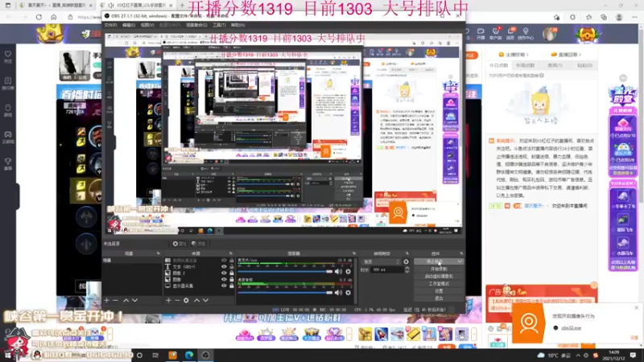This screenshot has height=362, width=644.
Task: Click the 退出 exit button in controls
Action: 439,298
